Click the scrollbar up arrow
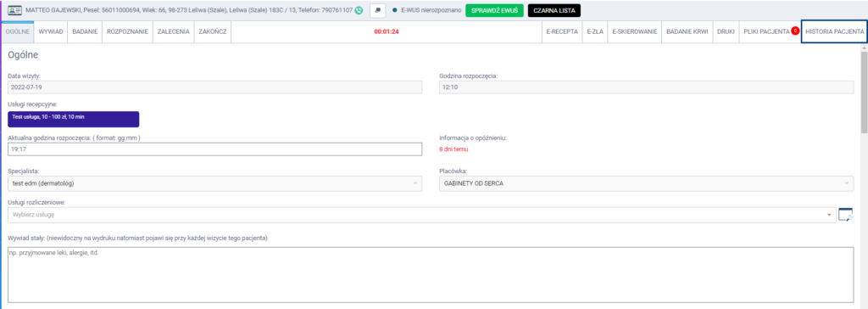The height and width of the screenshot is (309, 868). [x=864, y=48]
